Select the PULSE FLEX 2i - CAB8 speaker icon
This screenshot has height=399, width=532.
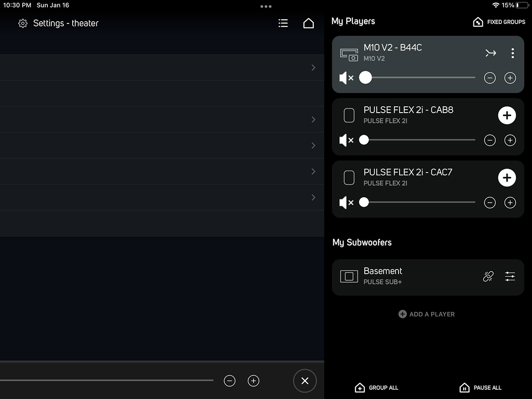349,115
